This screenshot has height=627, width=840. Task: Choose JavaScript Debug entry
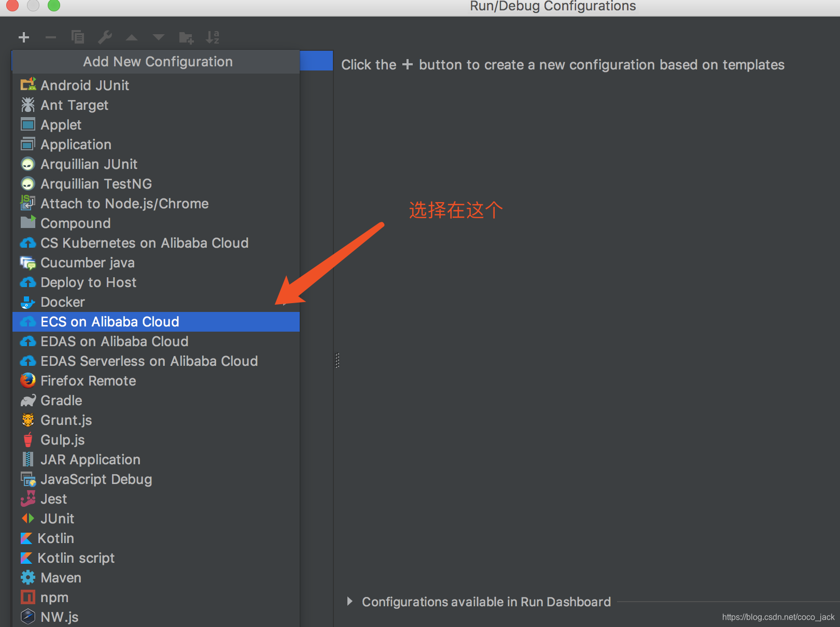click(x=156, y=479)
